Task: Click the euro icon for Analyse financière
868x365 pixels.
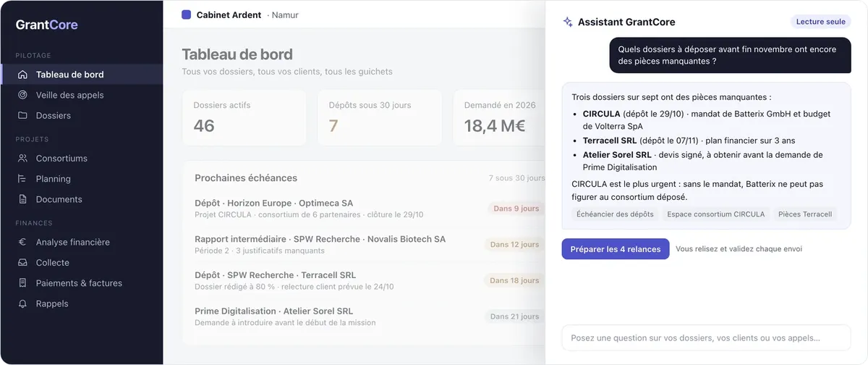Action: [x=22, y=242]
